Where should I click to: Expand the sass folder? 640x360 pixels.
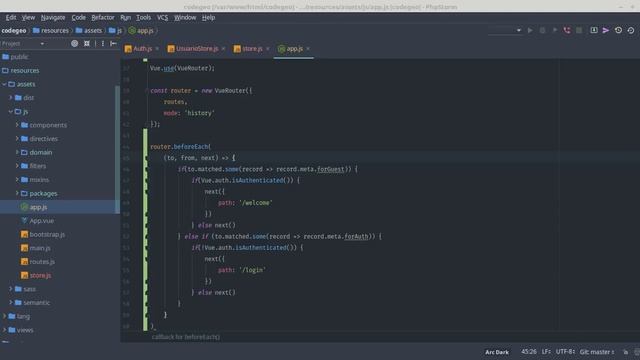[11, 289]
